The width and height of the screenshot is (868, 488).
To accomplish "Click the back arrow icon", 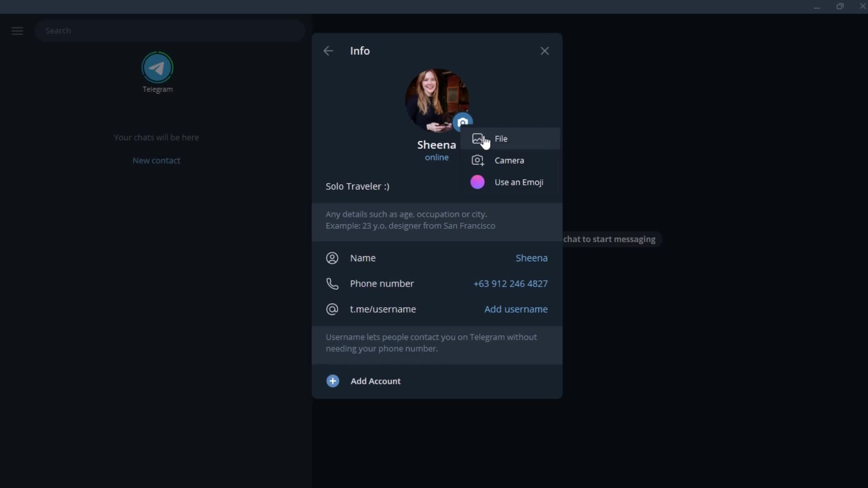I will click(x=329, y=50).
